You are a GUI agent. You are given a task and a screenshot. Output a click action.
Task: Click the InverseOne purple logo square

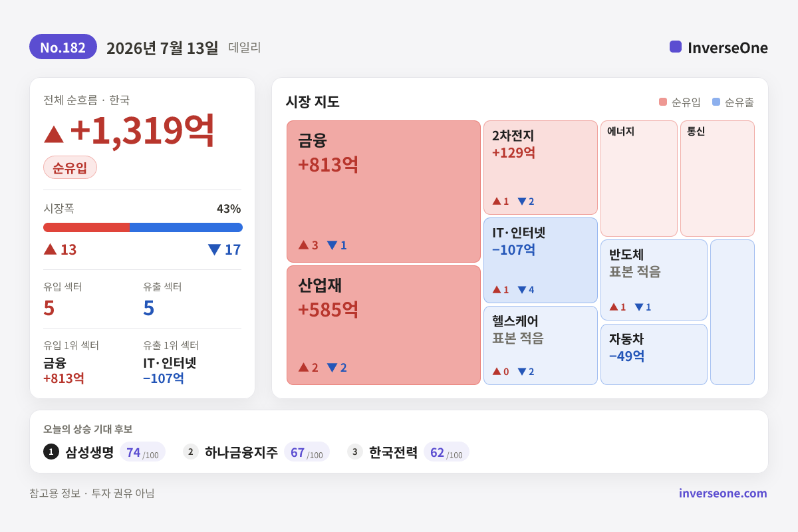click(x=676, y=47)
